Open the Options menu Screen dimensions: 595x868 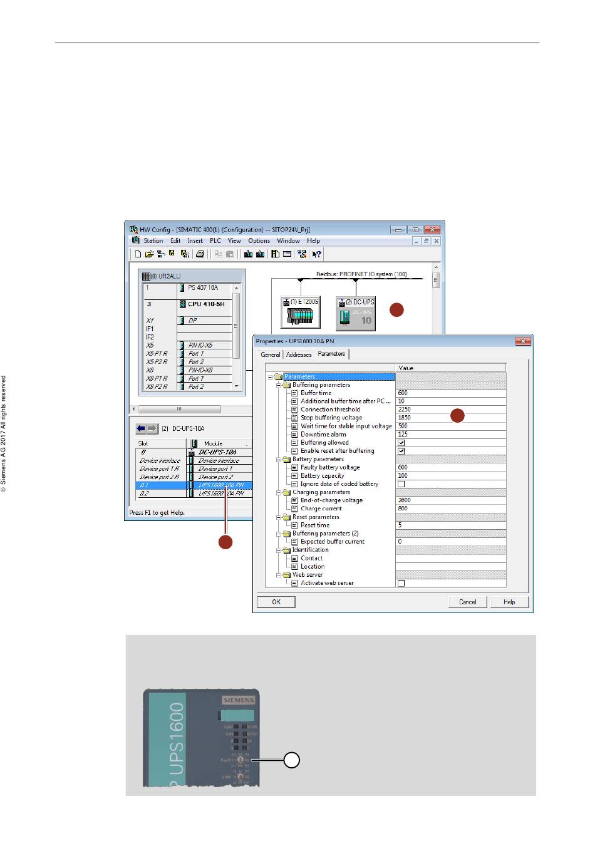259,241
